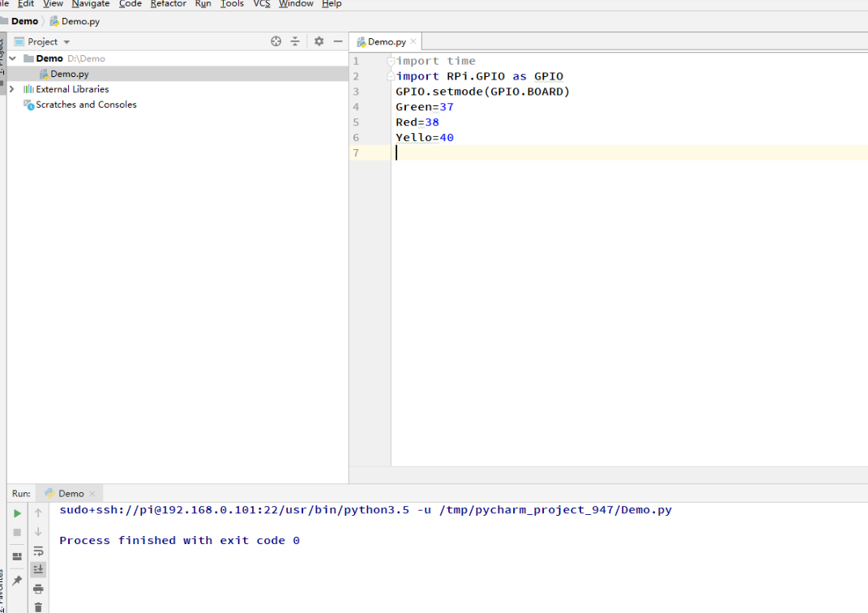The width and height of the screenshot is (868, 613).
Task: Click the locate/scroll from source icon
Action: (276, 41)
